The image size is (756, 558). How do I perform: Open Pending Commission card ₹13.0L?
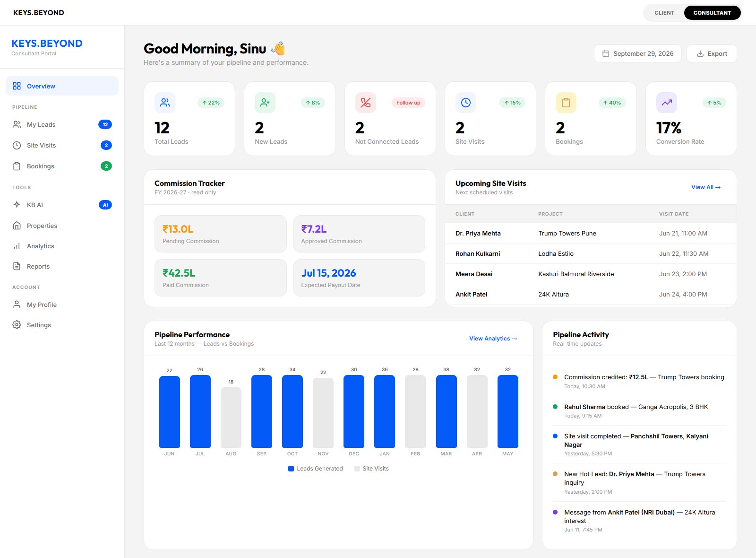coord(221,234)
